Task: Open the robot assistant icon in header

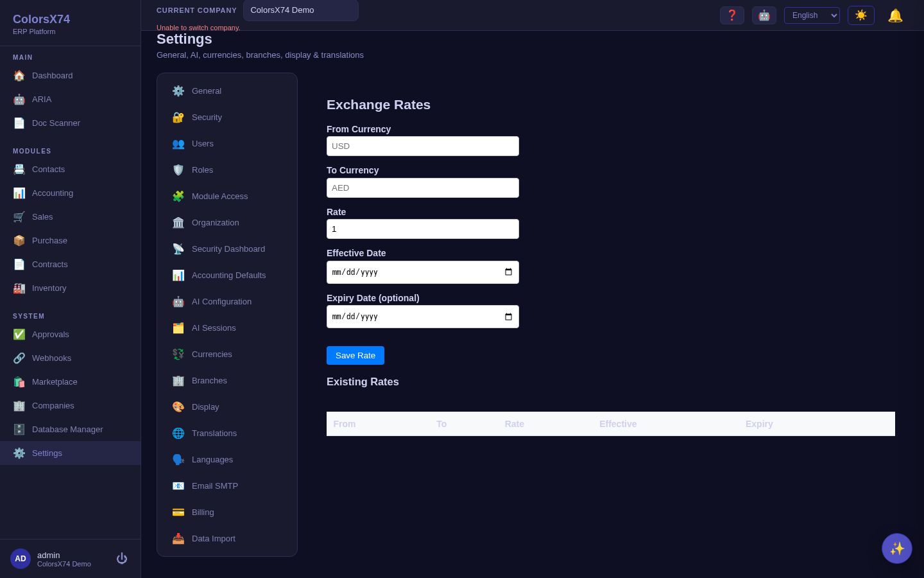Action: (x=764, y=15)
